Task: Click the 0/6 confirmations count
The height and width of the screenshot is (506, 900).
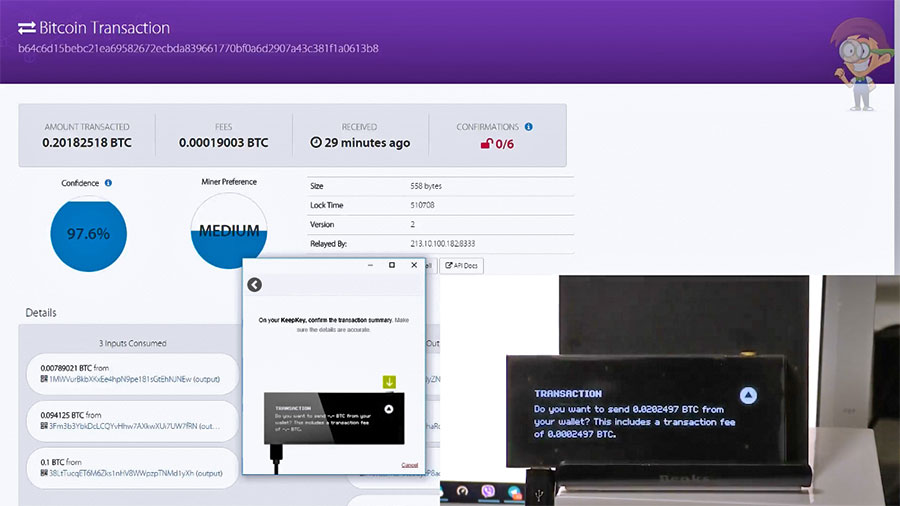Action: coord(505,144)
